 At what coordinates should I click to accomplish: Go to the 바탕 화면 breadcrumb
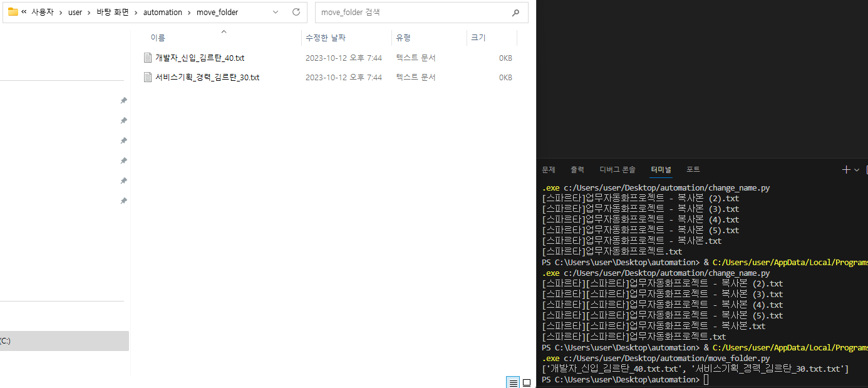coord(113,12)
